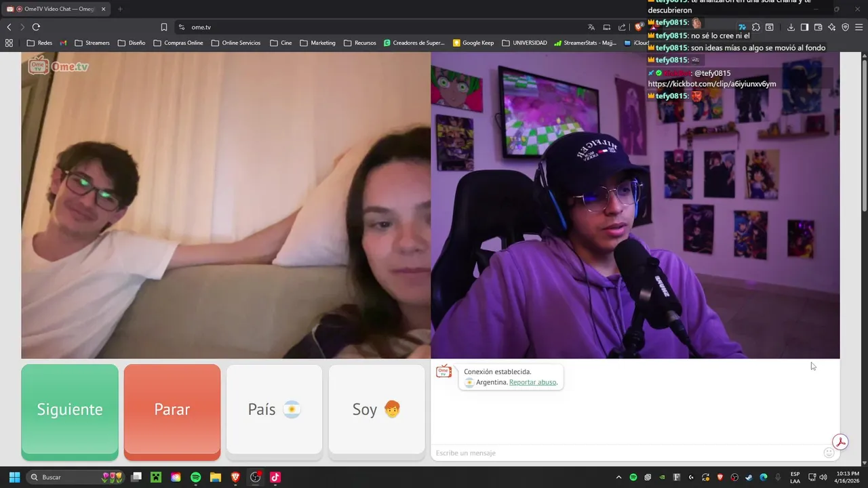Open the Cine bookmark folder
The image size is (868, 488).
point(281,43)
